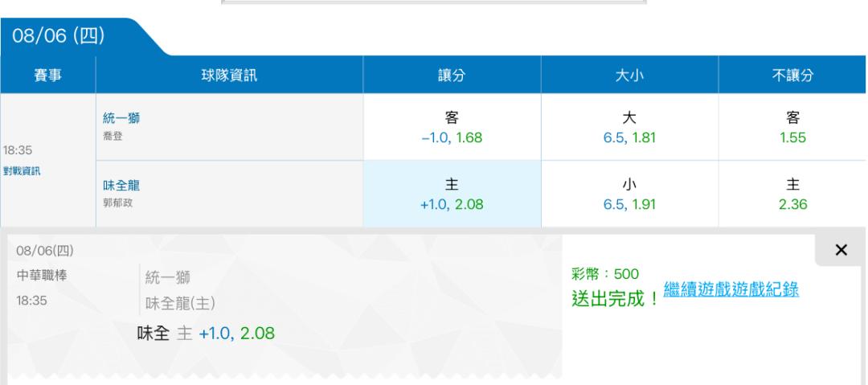The width and height of the screenshot is (868, 385).
Task: Choose home moneyline odds 2.36
Action: (x=792, y=194)
